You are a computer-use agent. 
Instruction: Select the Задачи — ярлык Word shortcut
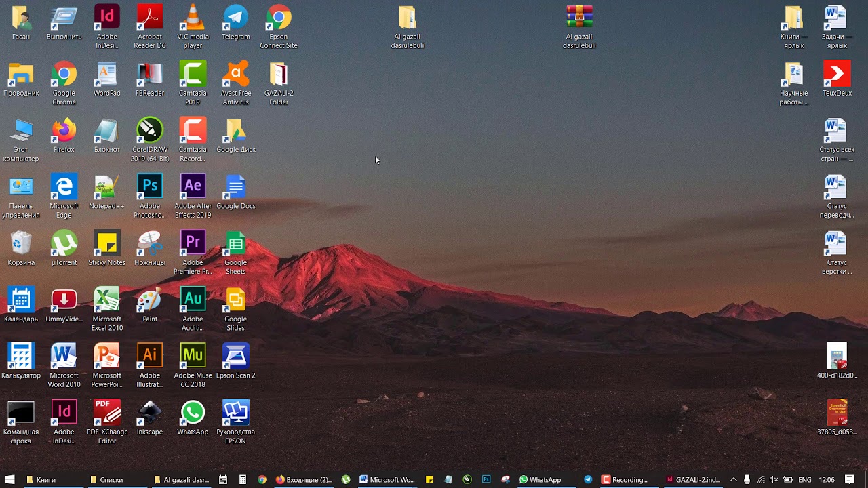click(x=837, y=27)
